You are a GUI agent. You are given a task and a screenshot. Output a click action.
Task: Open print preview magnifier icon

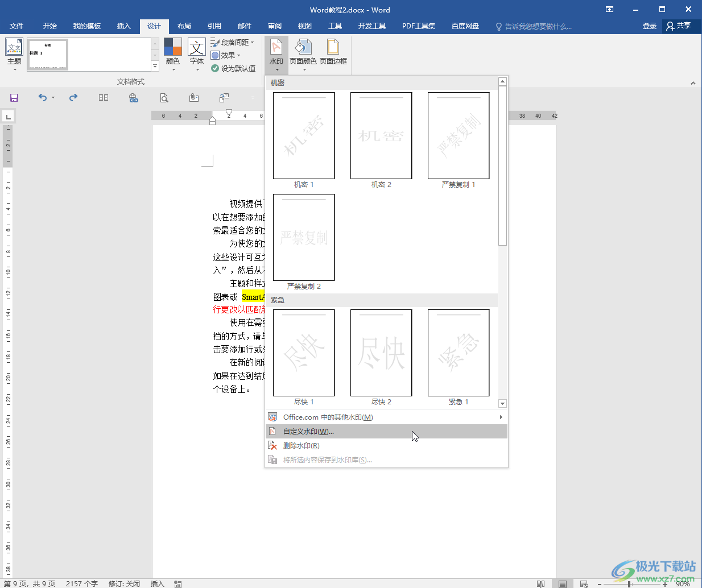[x=164, y=98]
